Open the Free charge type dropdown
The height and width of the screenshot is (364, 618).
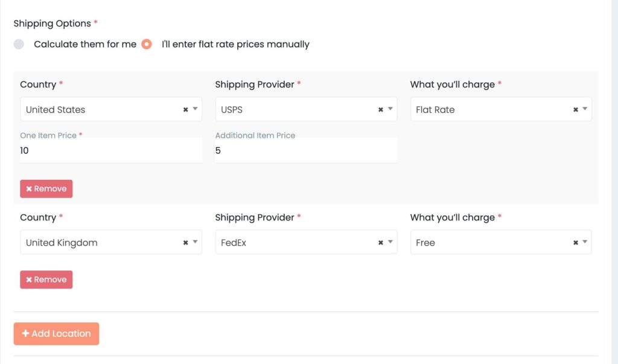(x=585, y=242)
